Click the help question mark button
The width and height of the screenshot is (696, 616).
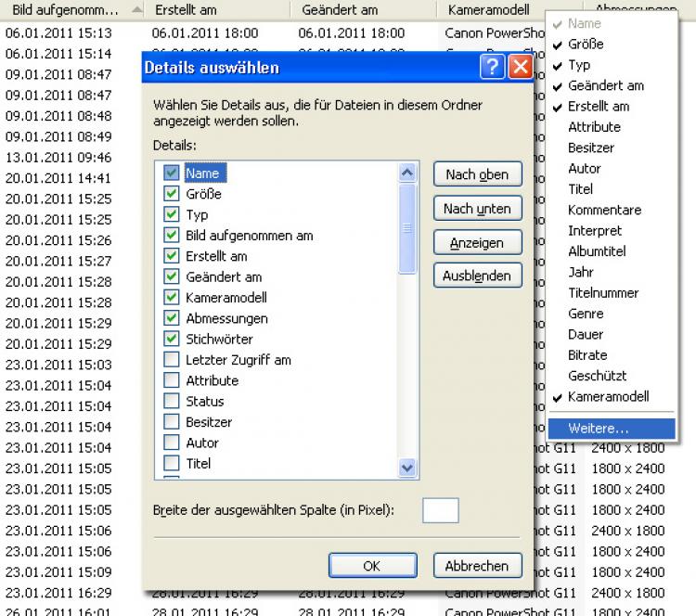tap(493, 67)
